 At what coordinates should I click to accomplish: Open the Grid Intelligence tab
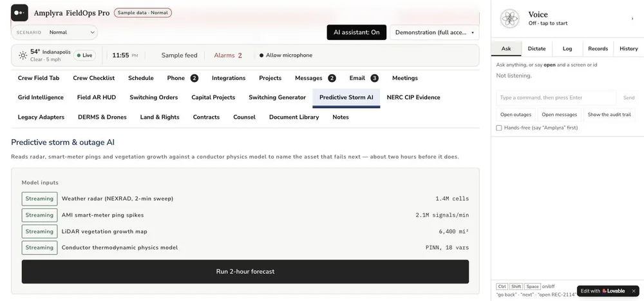41,97
